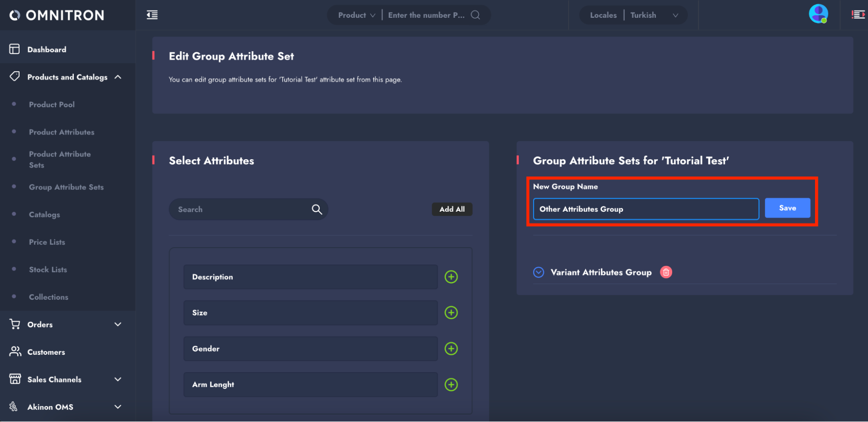Add the Description attribute with plus icon

pos(451,277)
